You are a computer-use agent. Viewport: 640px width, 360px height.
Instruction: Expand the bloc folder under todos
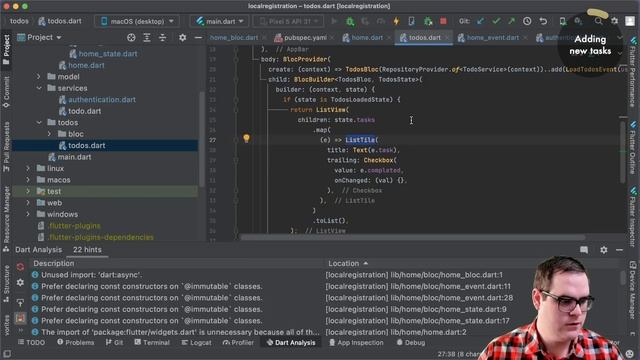coord(49,134)
